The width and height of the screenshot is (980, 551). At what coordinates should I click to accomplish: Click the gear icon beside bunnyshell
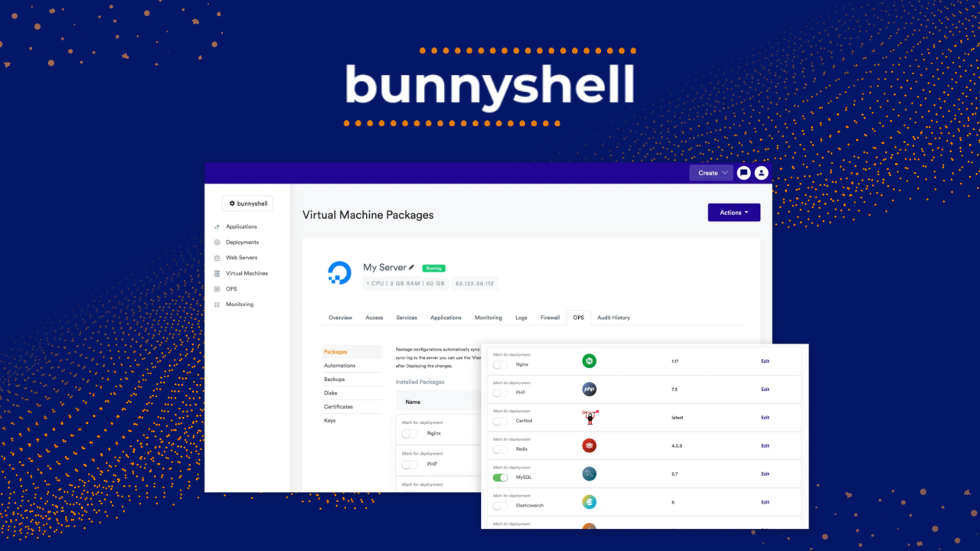(x=232, y=204)
